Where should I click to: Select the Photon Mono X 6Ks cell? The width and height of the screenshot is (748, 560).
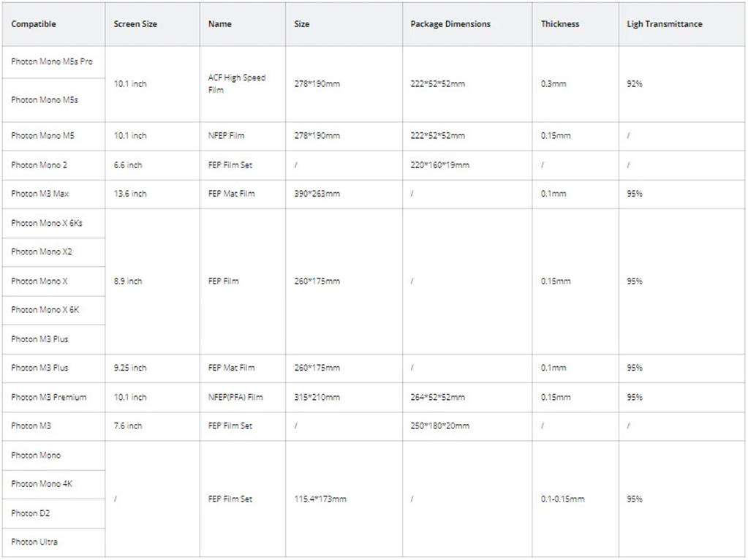(x=53, y=223)
